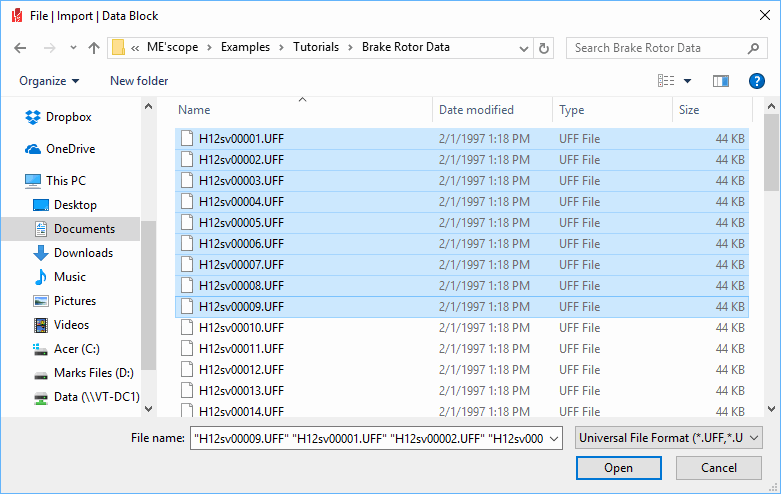Click Tutorials in the address path

pos(316,47)
